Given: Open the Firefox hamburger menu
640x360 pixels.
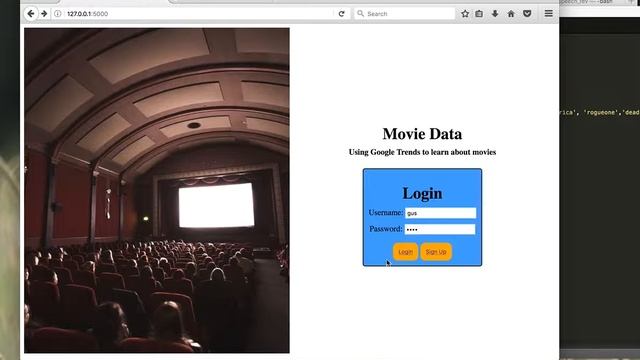Looking at the screenshot, I should pos(549,14).
